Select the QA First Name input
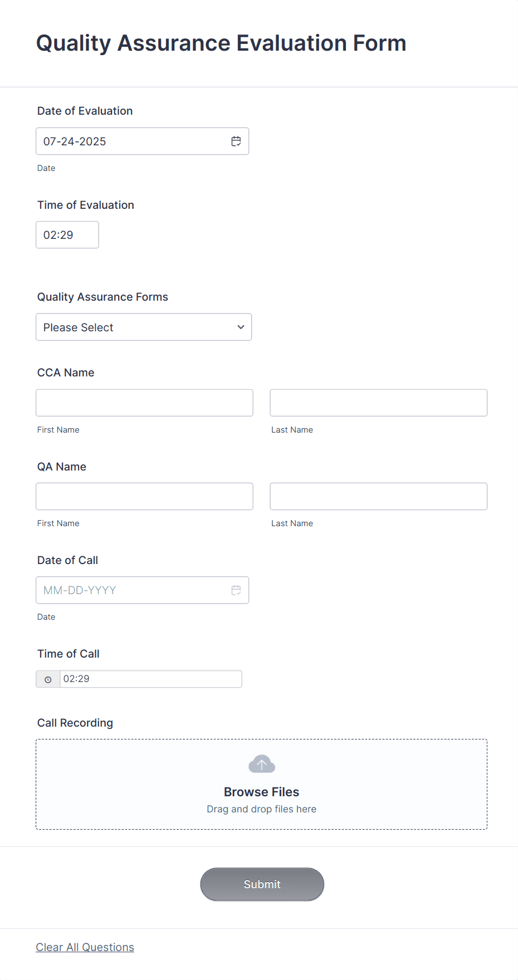 tap(144, 496)
